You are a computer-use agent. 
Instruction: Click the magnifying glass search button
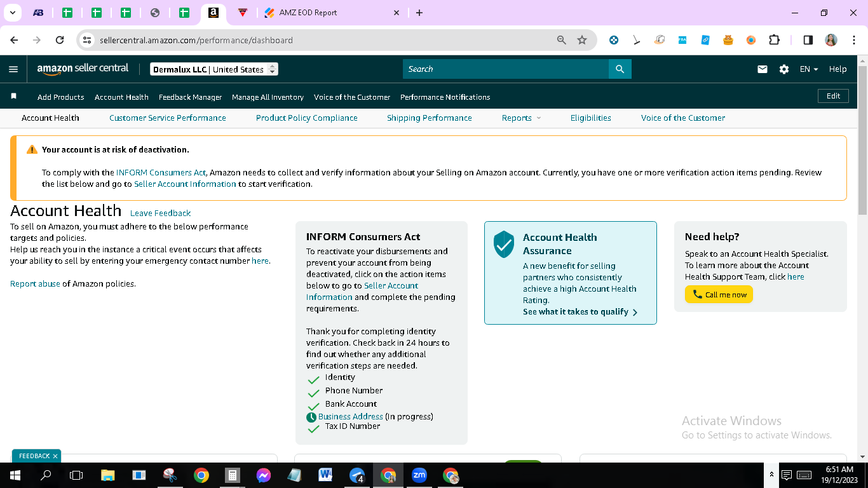point(620,69)
